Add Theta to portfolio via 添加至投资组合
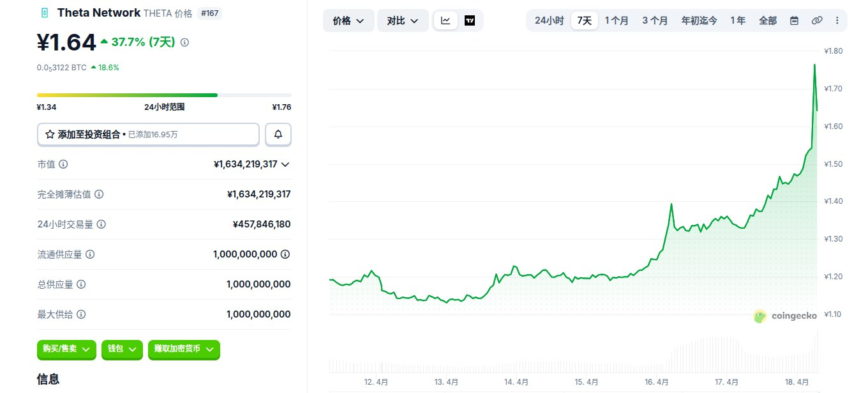This screenshot has height=393, width=868. pyautogui.click(x=148, y=135)
